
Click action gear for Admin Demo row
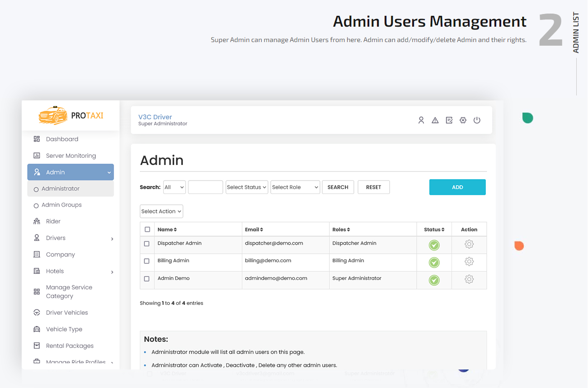click(469, 279)
